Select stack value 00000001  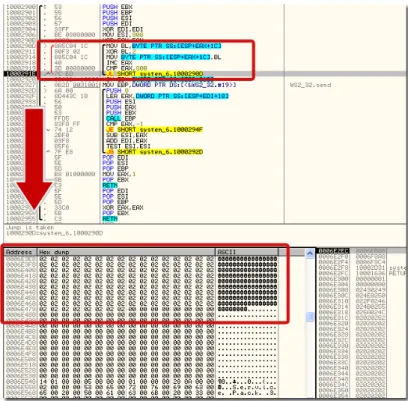pyautogui.click(x=370, y=279)
